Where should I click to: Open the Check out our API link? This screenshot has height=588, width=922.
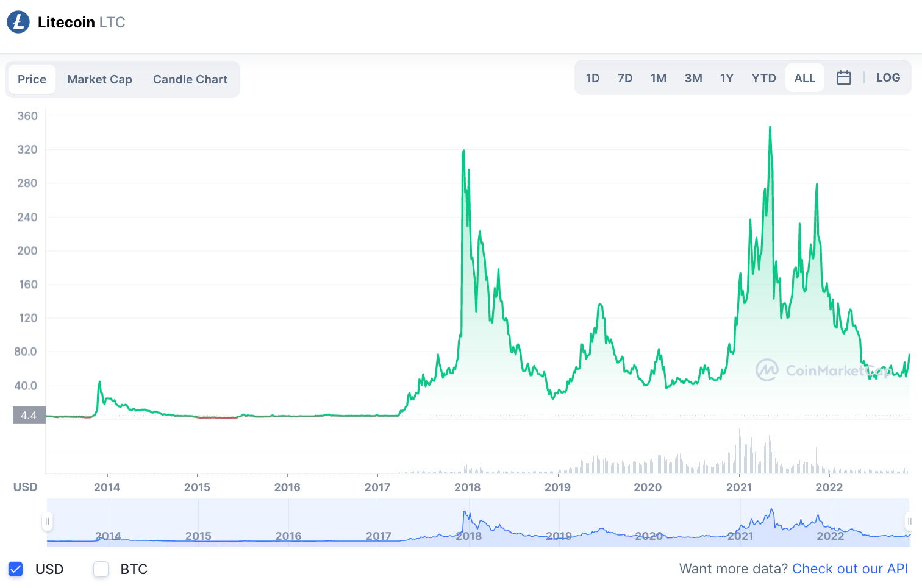pyautogui.click(x=850, y=569)
